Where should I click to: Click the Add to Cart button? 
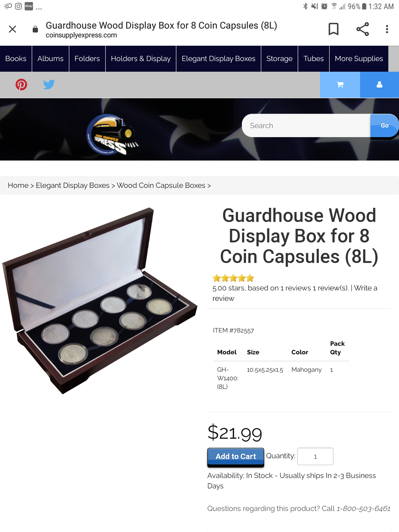[236, 457]
